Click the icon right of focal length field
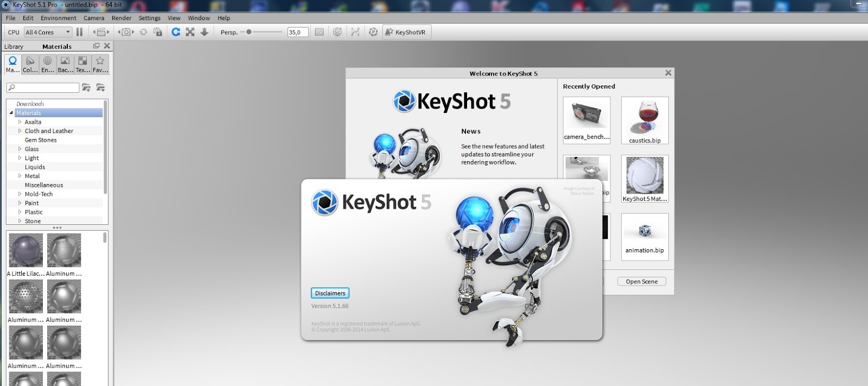 pyautogui.click(x=320, y=32)
